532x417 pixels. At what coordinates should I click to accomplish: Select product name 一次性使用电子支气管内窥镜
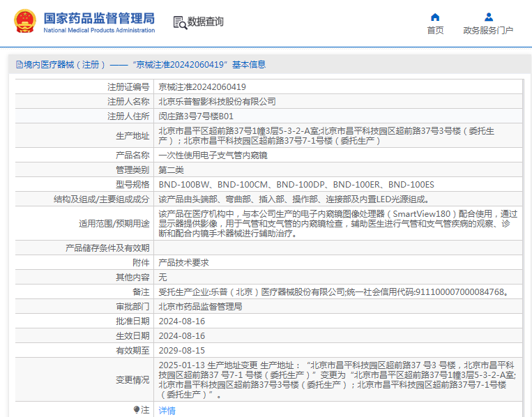point(213,155)
